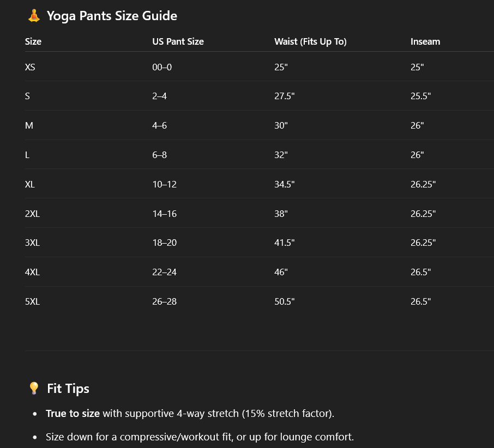Click the 10–12 US pant size cell
This screenshot has height=448, width=494.
[164, 185]
